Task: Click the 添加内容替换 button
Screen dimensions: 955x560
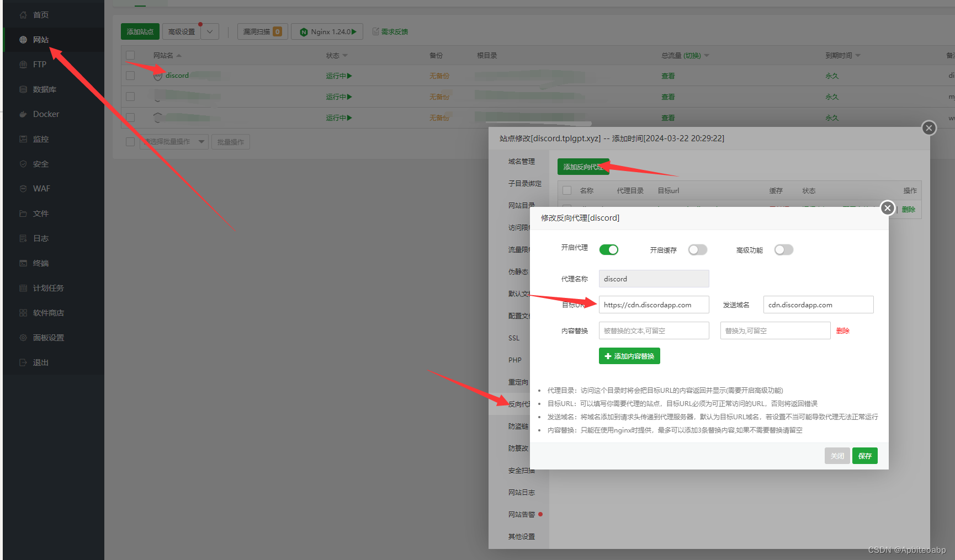Action: [x=629, y=356]
